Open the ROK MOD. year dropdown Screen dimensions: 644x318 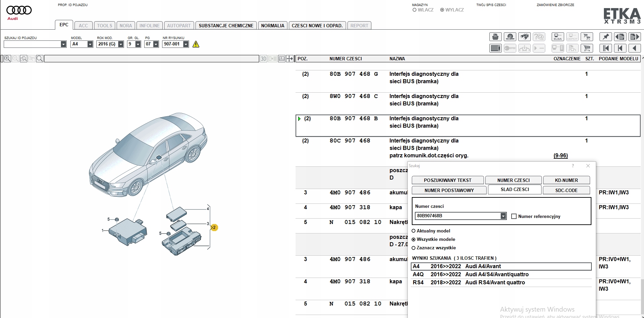click(x=121, y=44)
